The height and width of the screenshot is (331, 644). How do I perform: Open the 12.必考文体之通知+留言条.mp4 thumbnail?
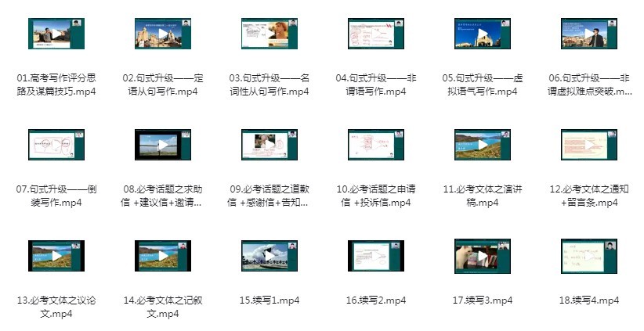tap(589, 145)
